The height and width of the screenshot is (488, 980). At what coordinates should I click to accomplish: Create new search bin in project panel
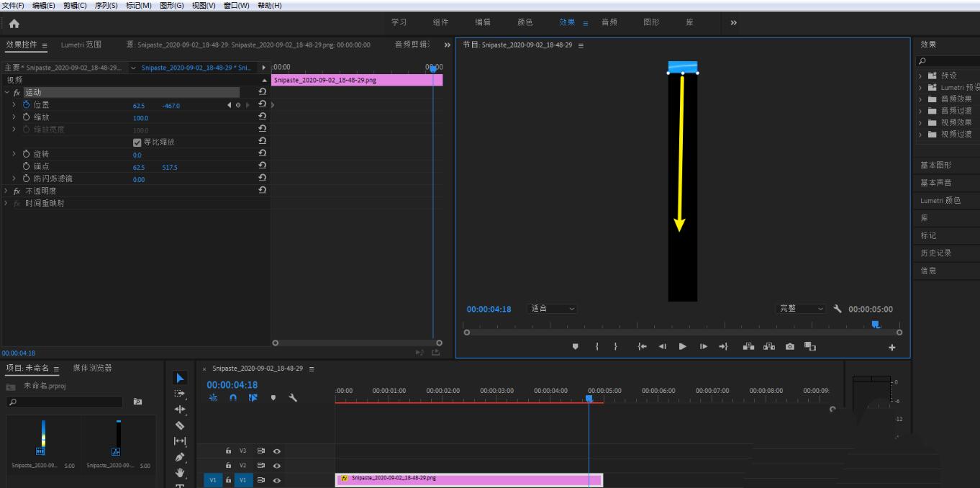pos(137,402)
